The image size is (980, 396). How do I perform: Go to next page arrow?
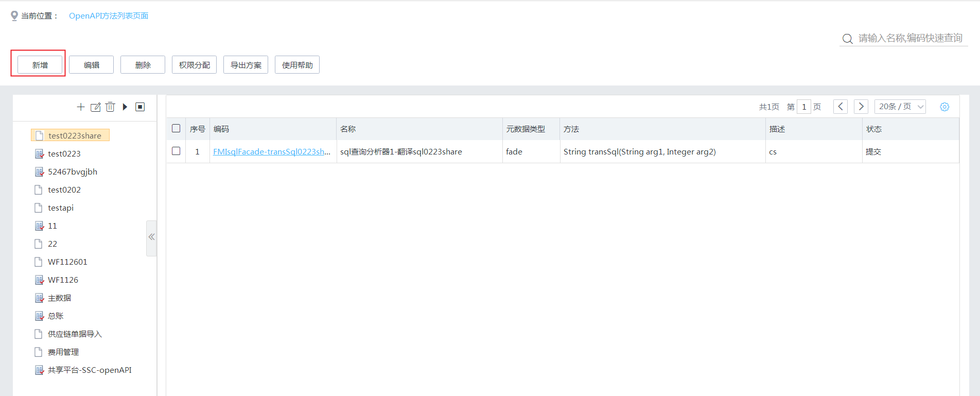point(861,107)
